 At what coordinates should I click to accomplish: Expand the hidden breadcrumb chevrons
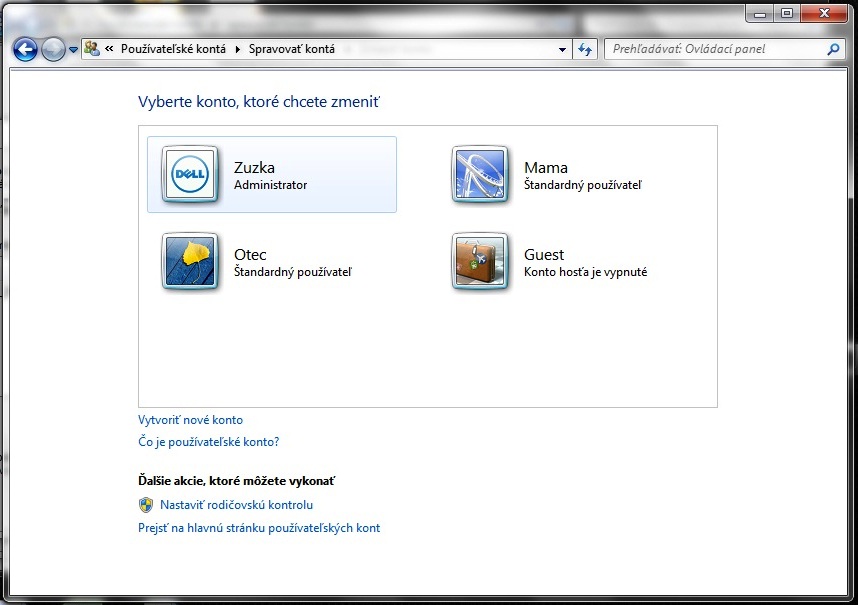(109, 49)
